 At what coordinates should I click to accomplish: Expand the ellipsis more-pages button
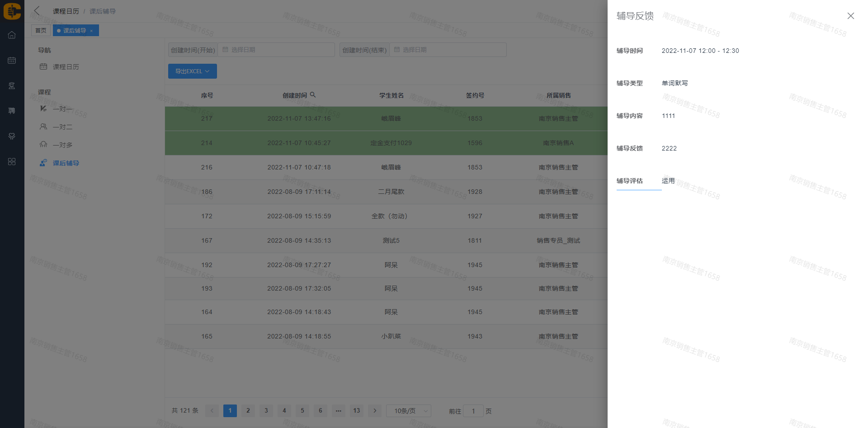tap(338, 411)
